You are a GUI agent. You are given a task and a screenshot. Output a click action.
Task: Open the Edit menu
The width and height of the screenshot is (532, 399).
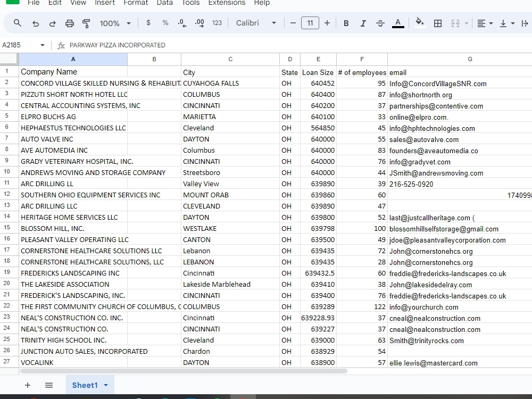(x=55, y=3)
